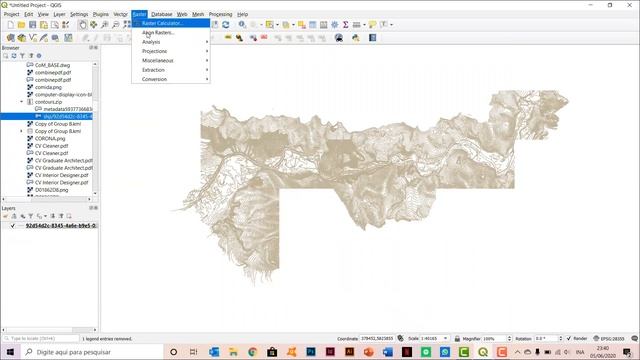Expand the Conversion submenu
The height and width of the screenshot is (360, 640).
(x=171, y=79)
